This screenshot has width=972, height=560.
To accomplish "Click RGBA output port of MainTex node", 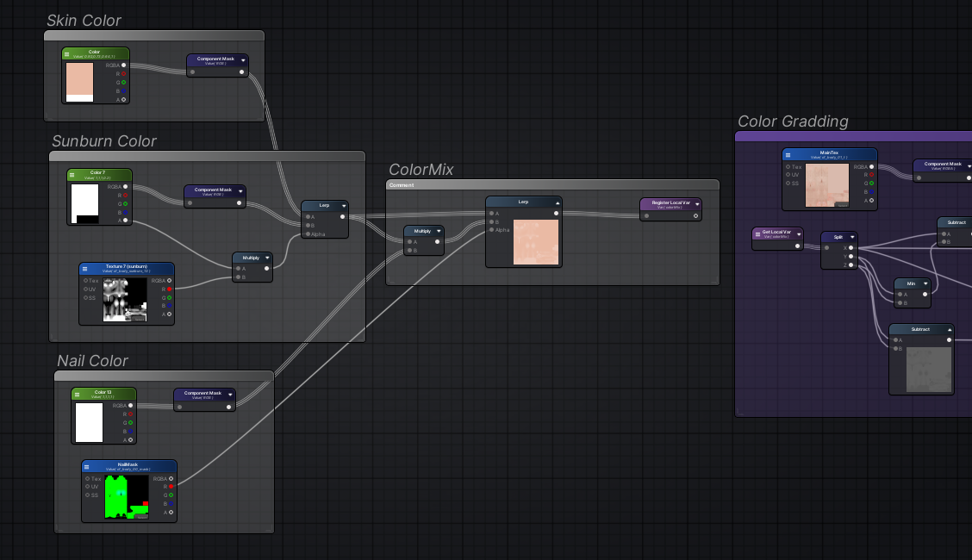I will [x=871, y=166].
